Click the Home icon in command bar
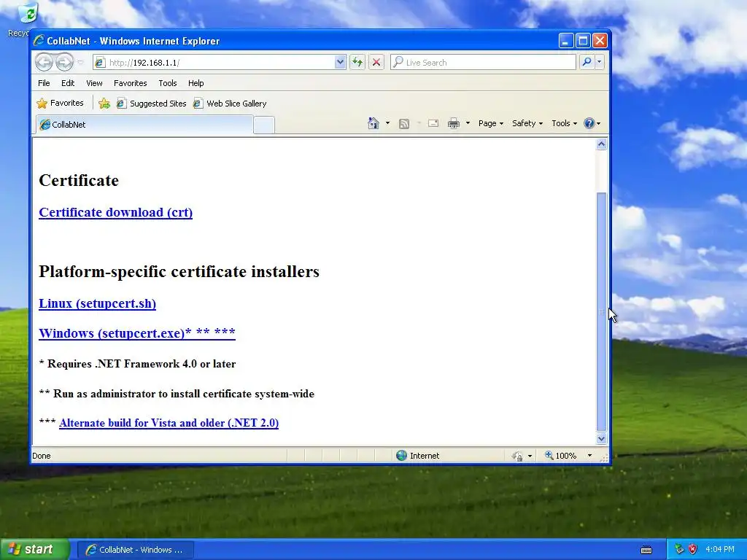This screenshot has height=560, width=747. click(373, 123)
